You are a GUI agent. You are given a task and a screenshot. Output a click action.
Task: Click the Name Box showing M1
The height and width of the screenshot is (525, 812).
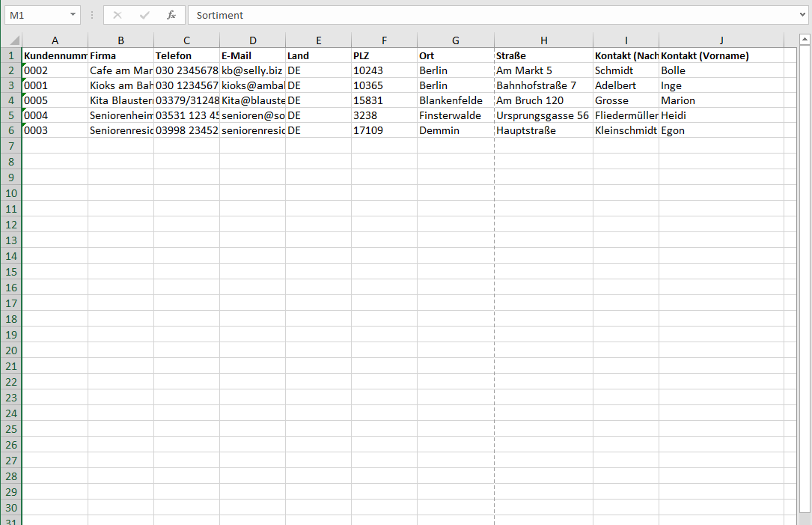(x=37, y=15)
